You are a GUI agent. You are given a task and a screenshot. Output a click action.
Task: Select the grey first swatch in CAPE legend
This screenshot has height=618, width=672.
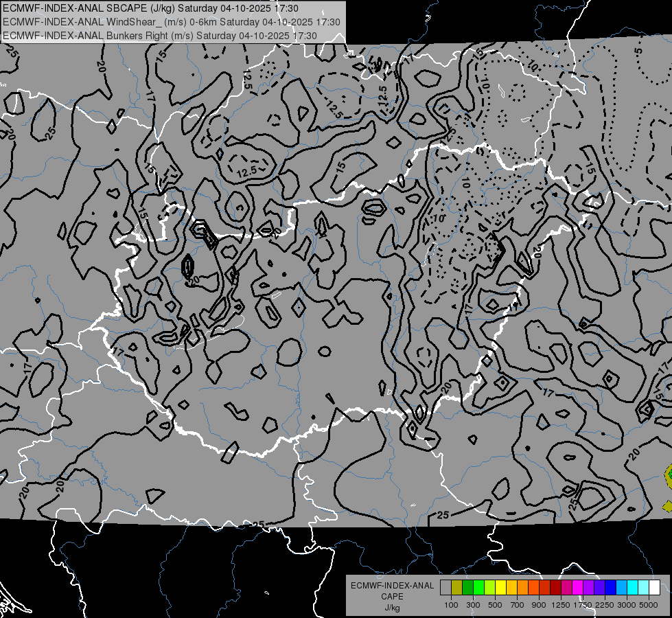coord(445,588)
